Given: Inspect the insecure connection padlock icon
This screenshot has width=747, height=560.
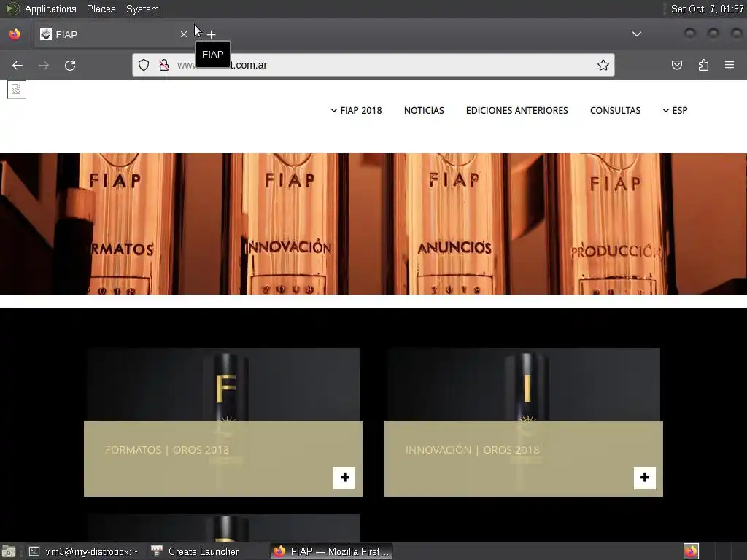Looking at the screenshot, I should pyautogui.click(x=164, y=65).
